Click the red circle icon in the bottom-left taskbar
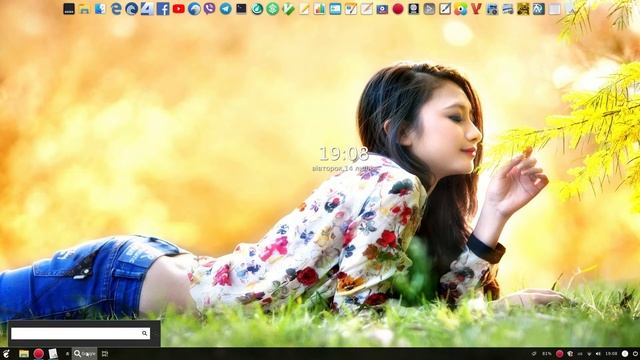Screen dimensions: 640x360 coord(39,353)
